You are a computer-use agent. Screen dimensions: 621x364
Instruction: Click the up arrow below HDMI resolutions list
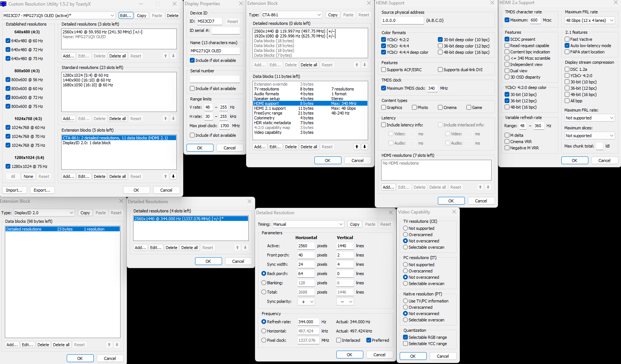480,187
